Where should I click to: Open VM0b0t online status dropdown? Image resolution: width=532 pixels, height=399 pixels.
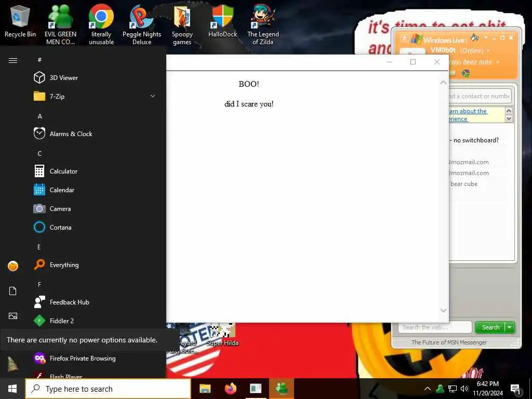(x=488, y=50)
